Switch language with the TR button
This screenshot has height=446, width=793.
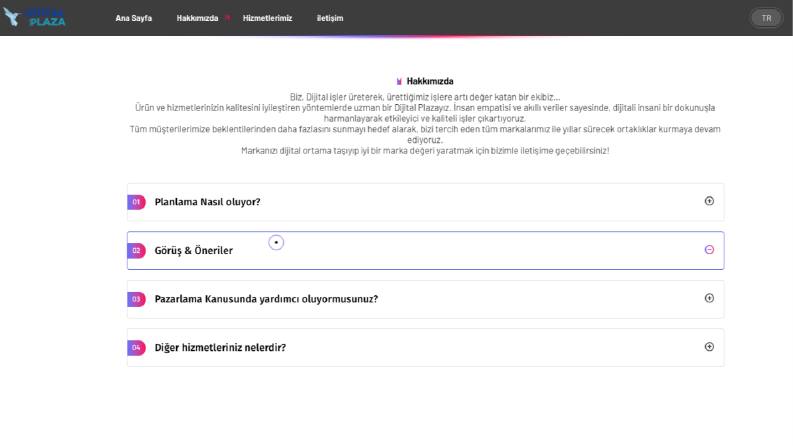pyautogui.click(x=766, y=18)
